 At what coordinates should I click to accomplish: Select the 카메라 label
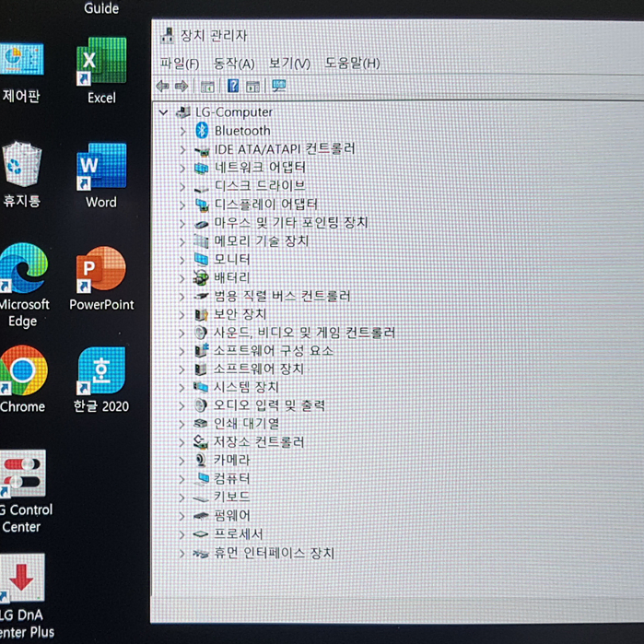pos(232,460)
